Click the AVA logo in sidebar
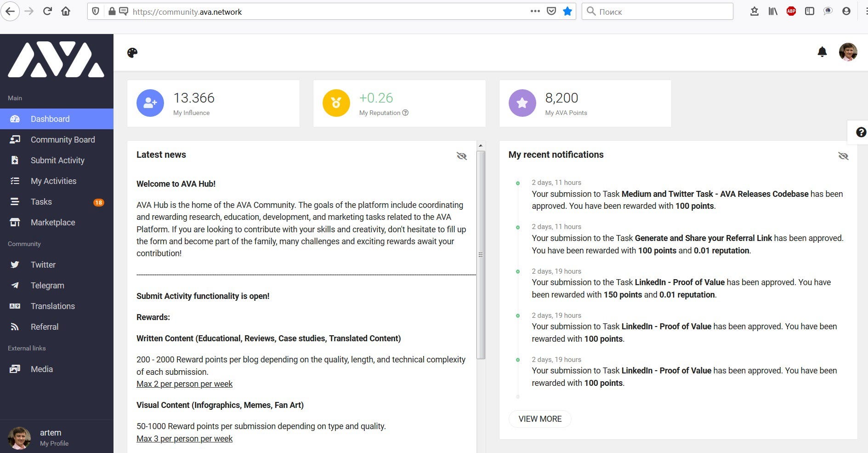 pos(56,59)
